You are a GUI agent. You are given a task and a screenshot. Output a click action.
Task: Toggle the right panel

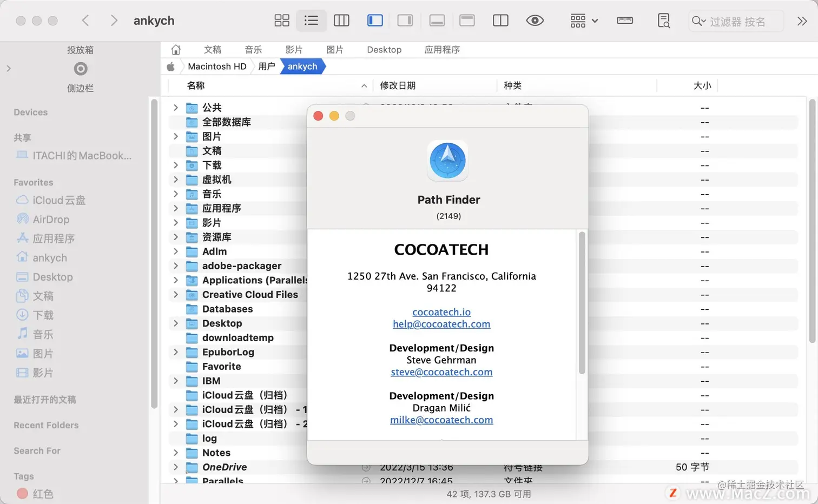(405, 21)
